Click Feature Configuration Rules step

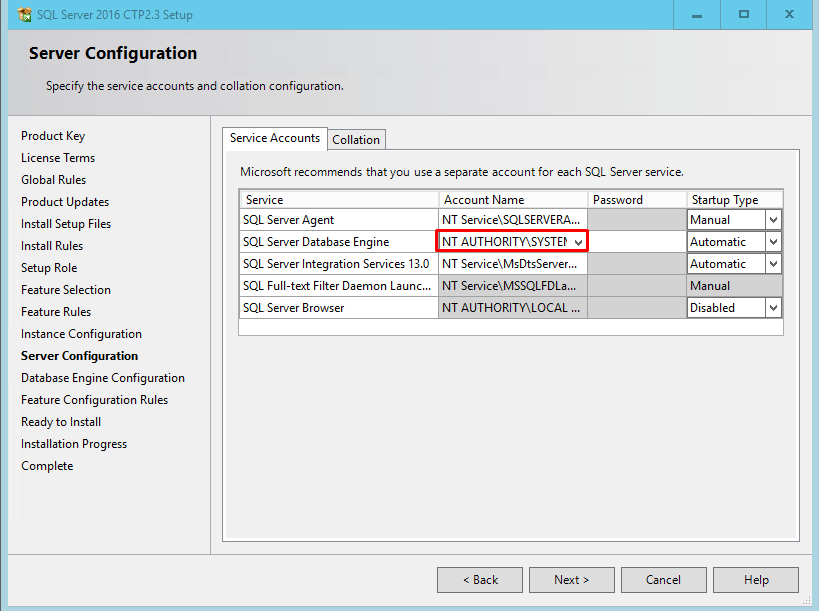pyautogui.click(x=95, y=400)
